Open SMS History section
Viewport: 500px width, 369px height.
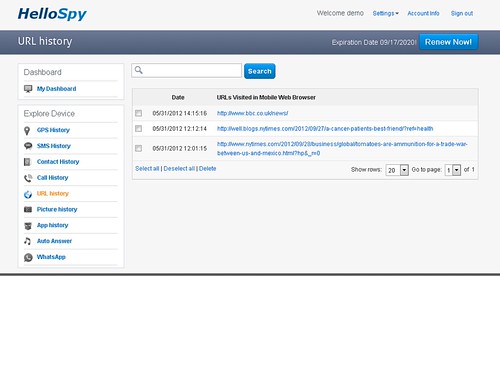[54, 146]
